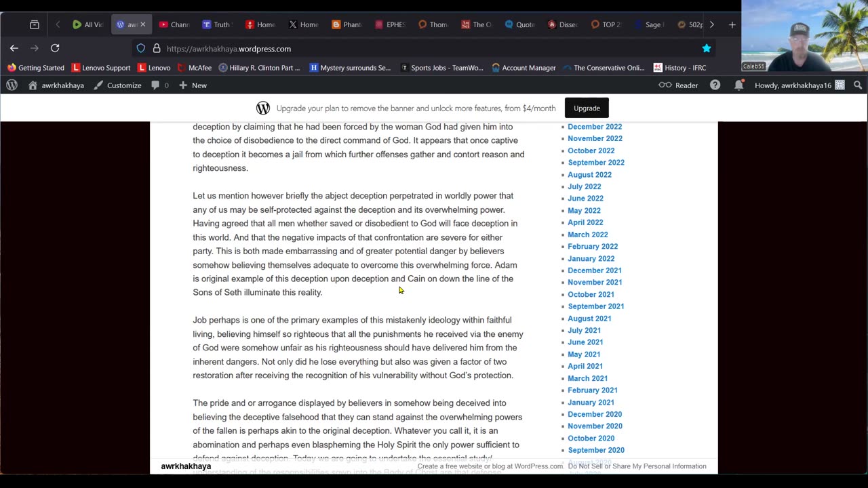
Task: Open the notifications bell
Action: click(x=738, y=85)
